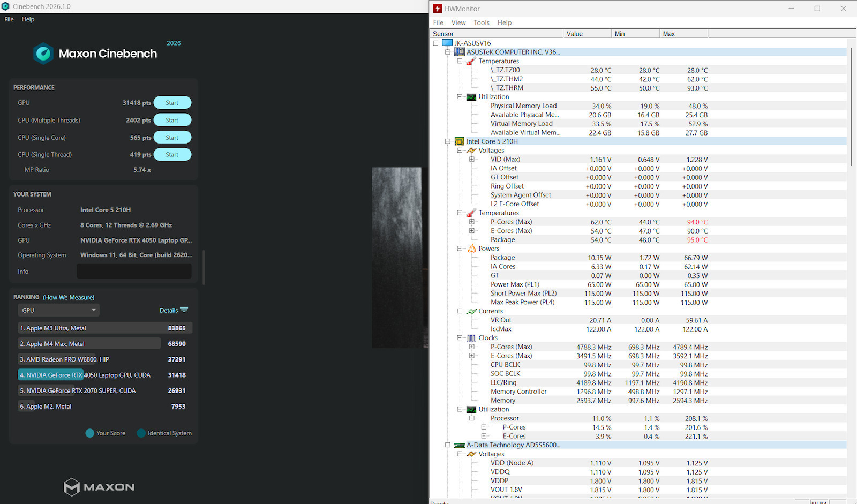Viewport: 857px width, 504px height.
Task: Start CPU (Multiple Threads) benchmark
Action: pyautogui.click(x=172, y=120)
